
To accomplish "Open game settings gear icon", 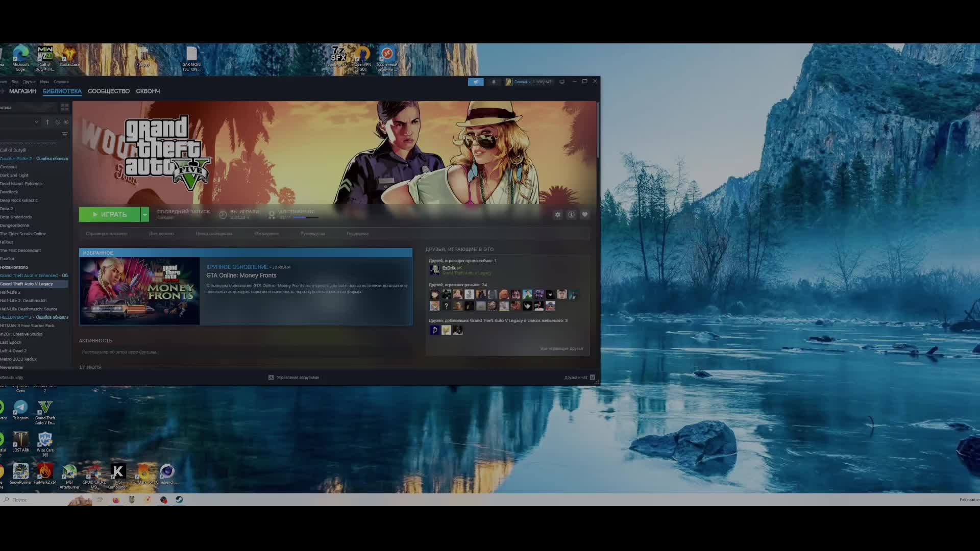I will coord(557,215).
